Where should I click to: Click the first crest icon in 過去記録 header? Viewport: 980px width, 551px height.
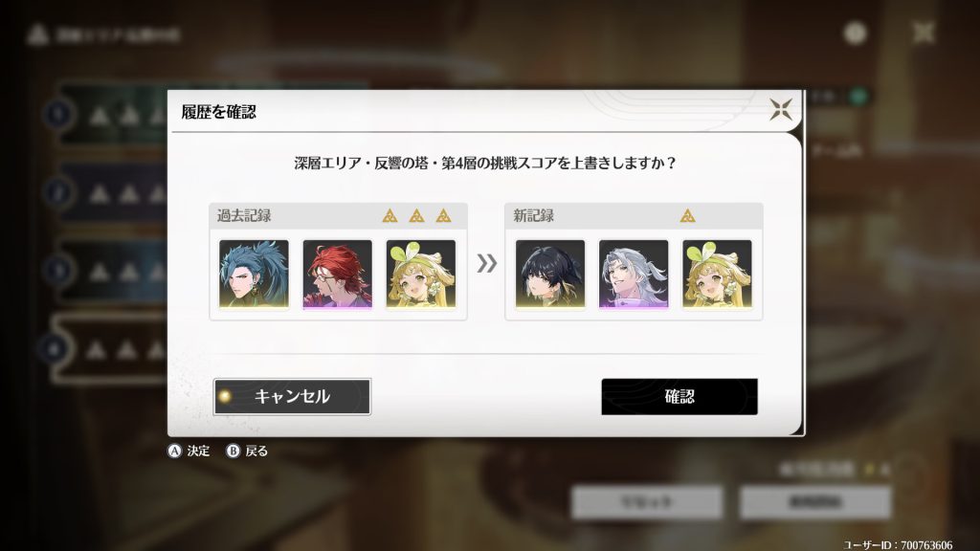tap(390, 216)
